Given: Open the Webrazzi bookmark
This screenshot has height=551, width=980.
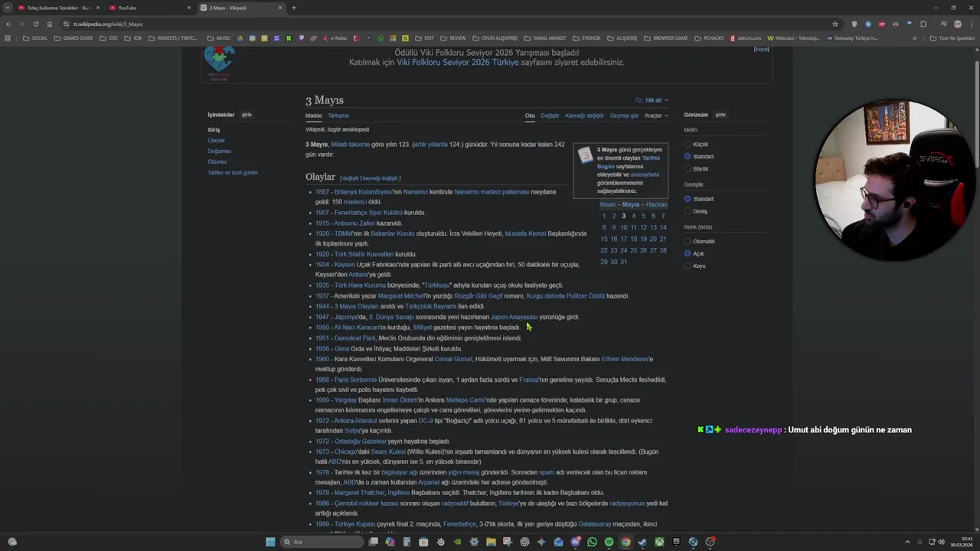Looking at the screenshot, I should coord(794,37).
